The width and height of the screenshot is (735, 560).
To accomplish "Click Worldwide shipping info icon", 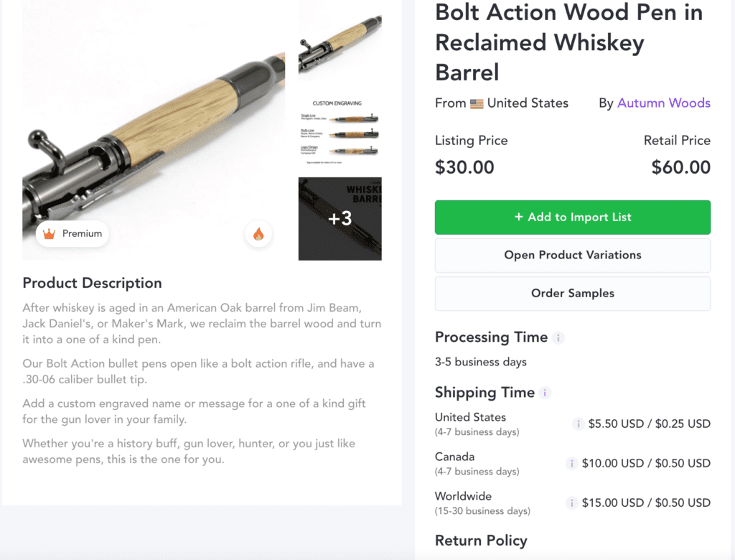I will 571,503.
